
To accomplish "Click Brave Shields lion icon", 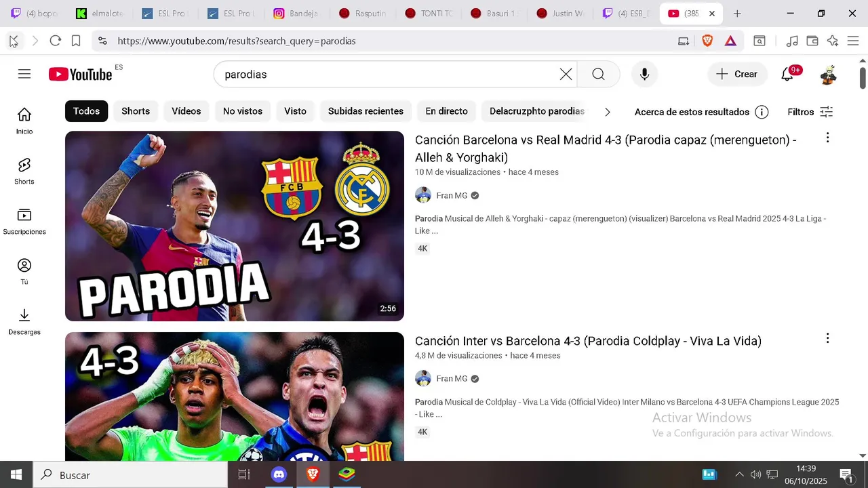I will click(707, 41).
